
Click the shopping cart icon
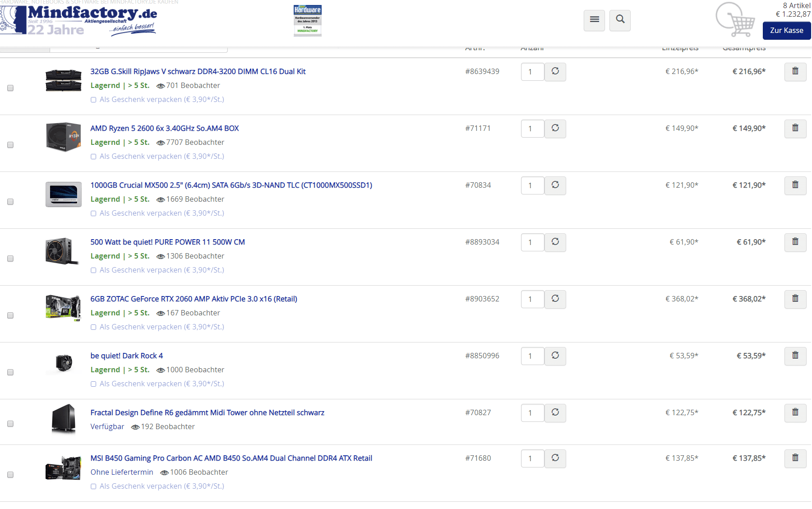tap(736, 19)
